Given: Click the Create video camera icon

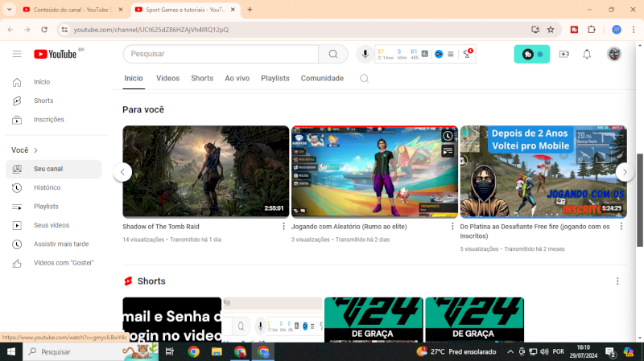Looking at the screenshot, I should coord(563,54).
